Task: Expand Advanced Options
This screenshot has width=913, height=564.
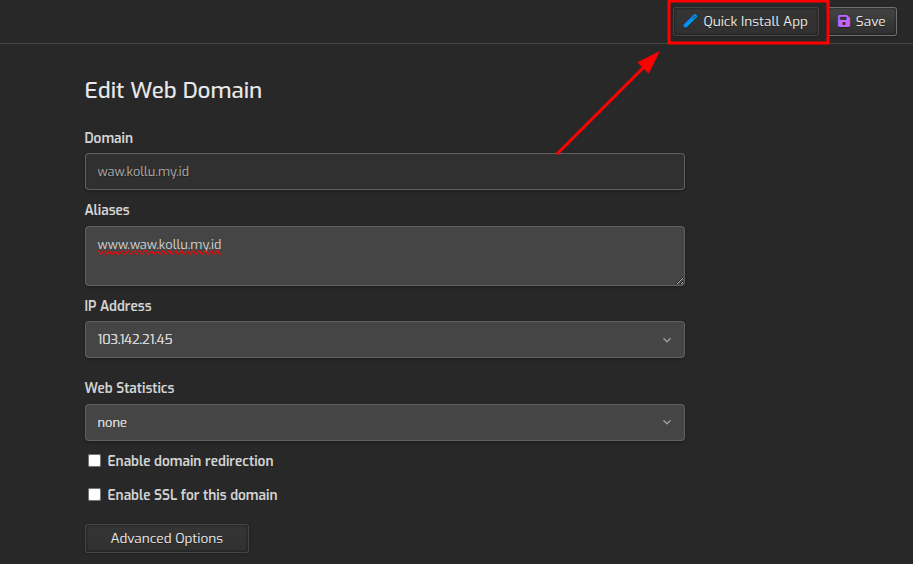Action: (167, 539)
